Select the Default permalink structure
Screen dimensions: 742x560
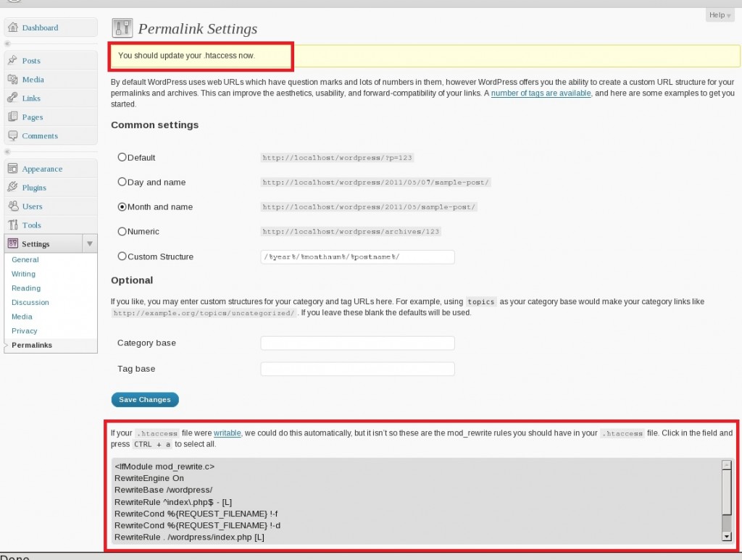[x=122, y=156]
